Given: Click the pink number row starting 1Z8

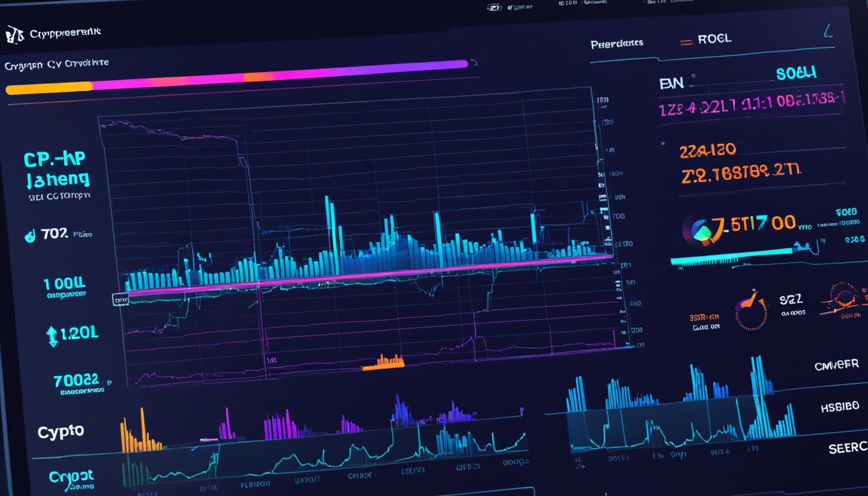Looking at the screenshot, I should [x=751, y=105].
